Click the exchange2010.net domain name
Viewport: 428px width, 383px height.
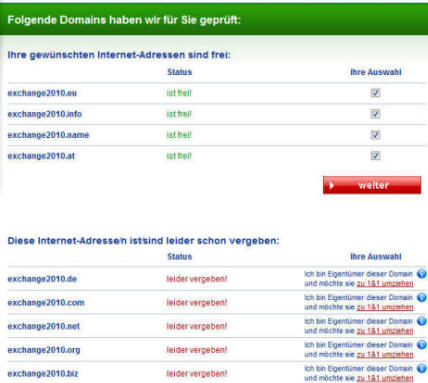coord(44,326)
